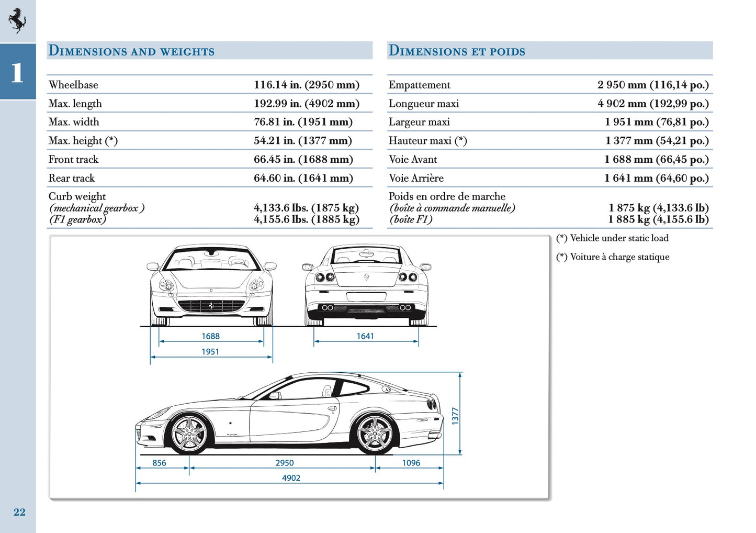756x533 pixels.
Task: Click the Wheelbase measurement value
Action: click(307, 84)
